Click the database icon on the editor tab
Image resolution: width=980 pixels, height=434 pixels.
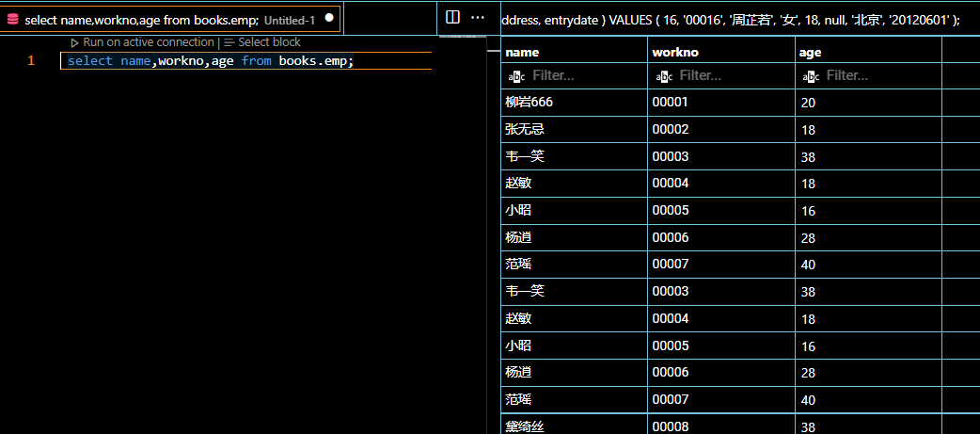coord(12,20)
